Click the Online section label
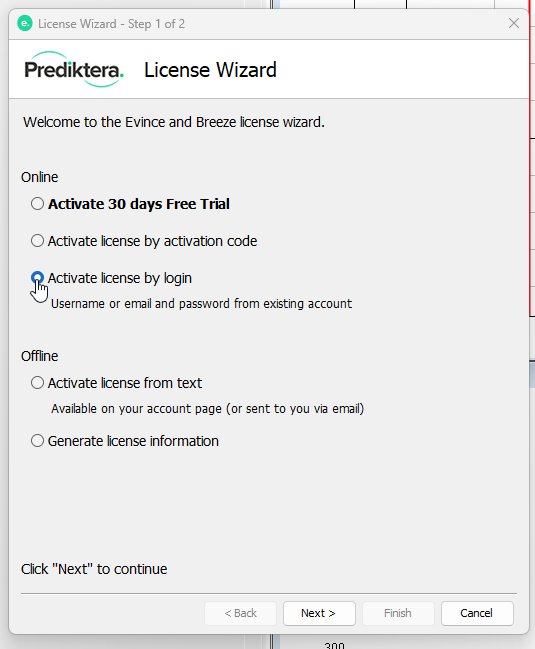Image resolution: width=535 pixels, height=649 pixels. pyautogui.click(x=40, y=177)
